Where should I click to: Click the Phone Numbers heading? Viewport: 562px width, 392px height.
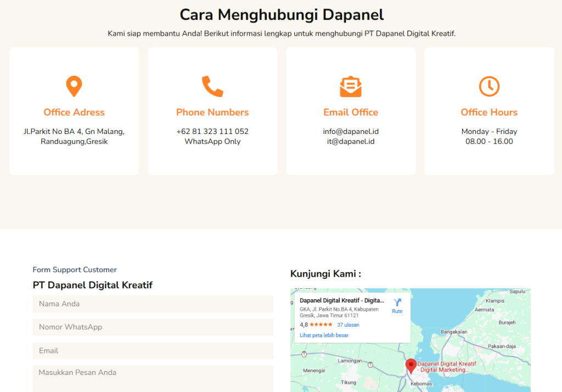pos(212,112)
